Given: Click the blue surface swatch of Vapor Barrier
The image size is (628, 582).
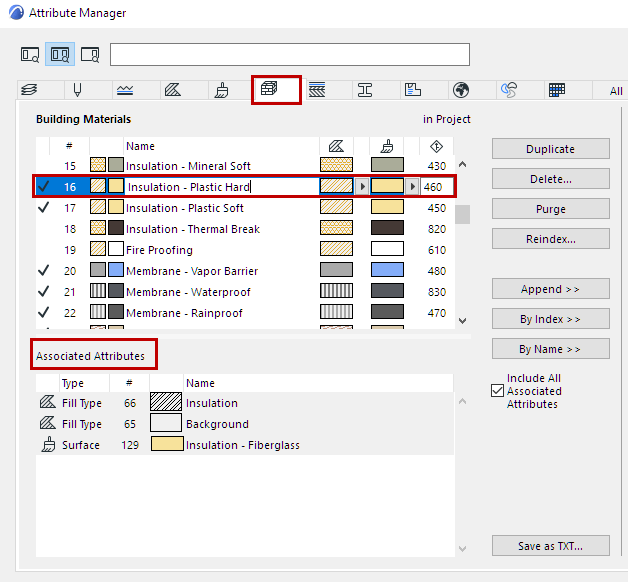Looking at the screenshot, I should click(387, 270).
